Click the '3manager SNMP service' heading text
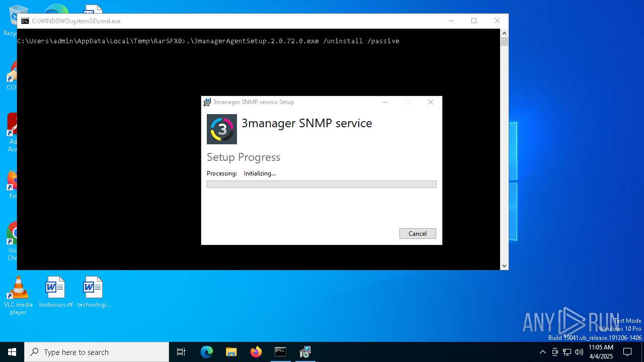Screen dimensions: 644x362 307,123
